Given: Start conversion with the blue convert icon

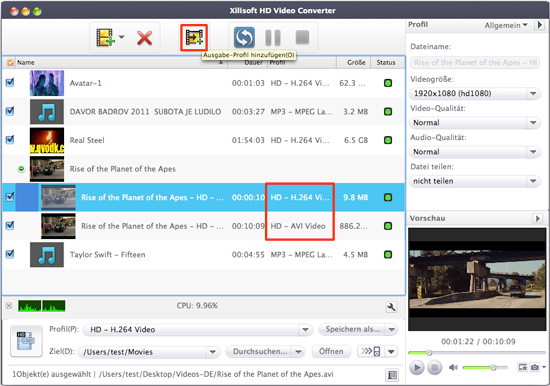Looking at the screenshot, I should tap(244, 38).
